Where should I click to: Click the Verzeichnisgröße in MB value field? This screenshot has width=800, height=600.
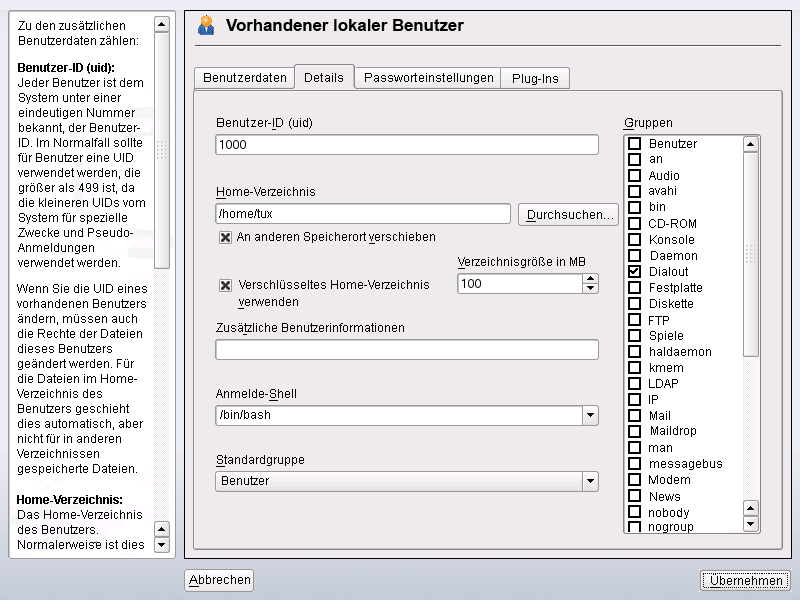[x=519, y=284]
